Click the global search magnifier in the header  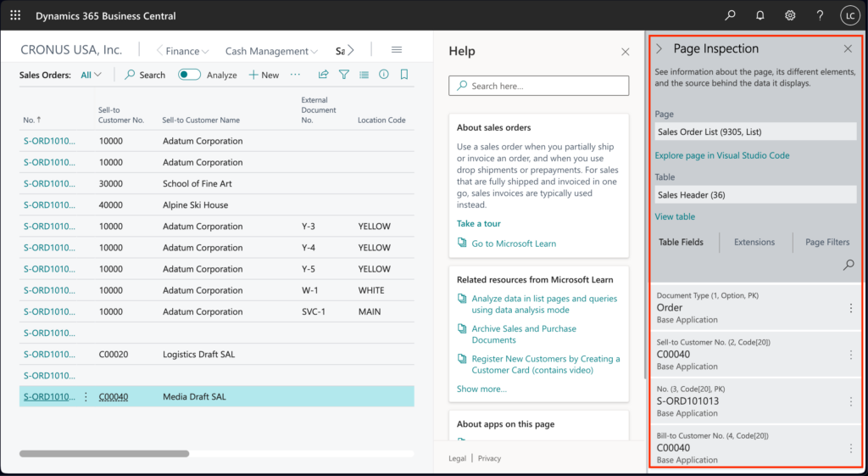pos(730,15)
